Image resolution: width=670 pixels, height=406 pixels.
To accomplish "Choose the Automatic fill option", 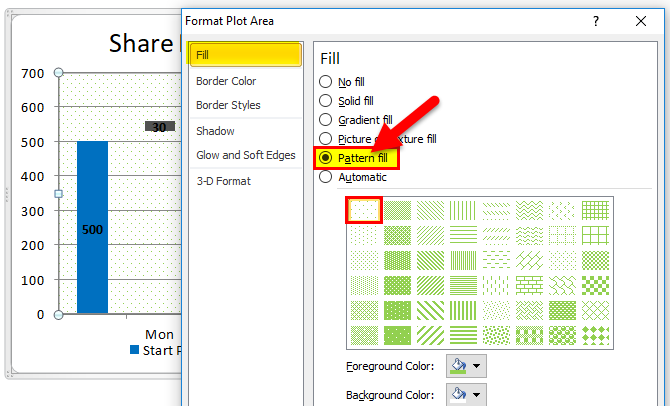I will pos(325,177).
